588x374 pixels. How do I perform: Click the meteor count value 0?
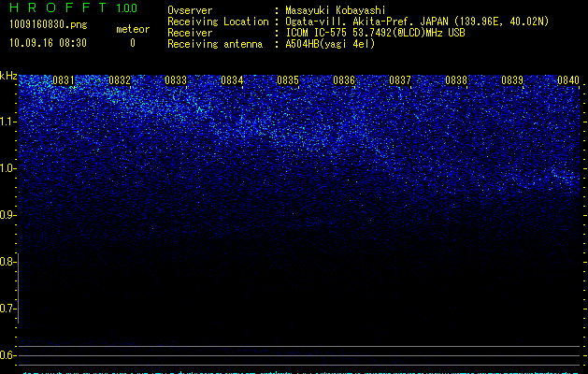[x=133, y=43]
